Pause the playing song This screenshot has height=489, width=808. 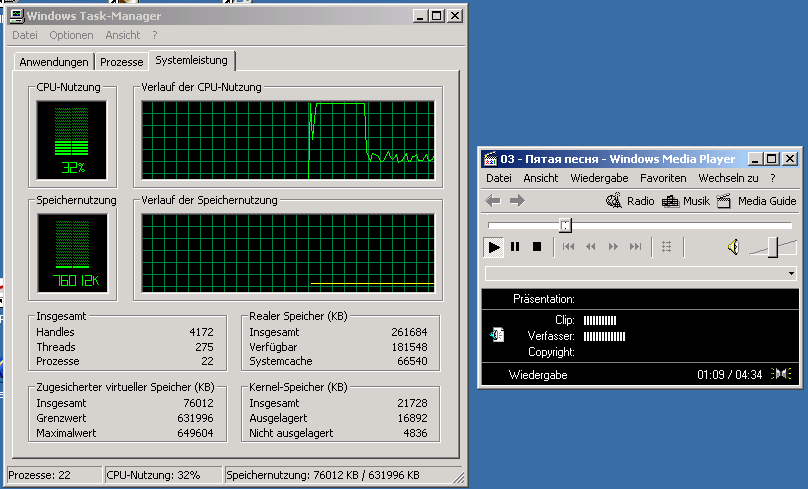515,246
